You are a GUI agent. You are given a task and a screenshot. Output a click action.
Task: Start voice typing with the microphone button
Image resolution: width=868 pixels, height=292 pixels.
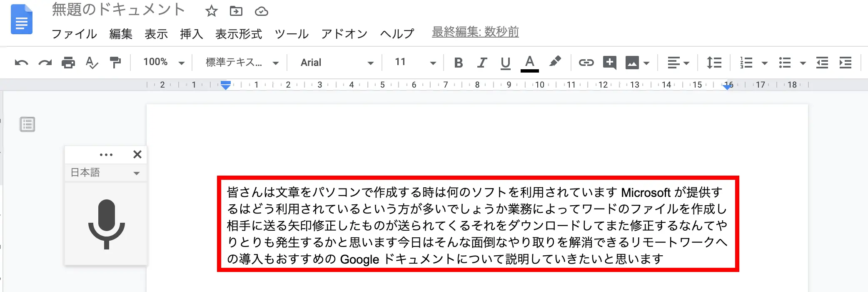point(107,224)
